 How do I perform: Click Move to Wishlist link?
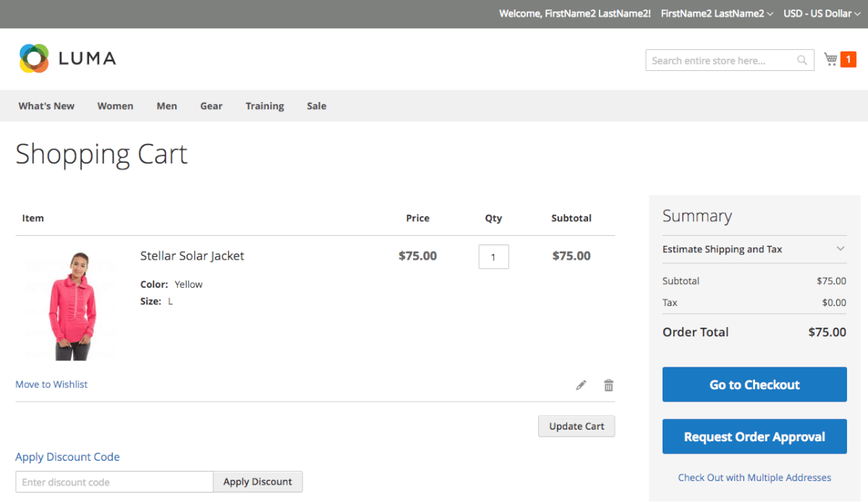51,384
